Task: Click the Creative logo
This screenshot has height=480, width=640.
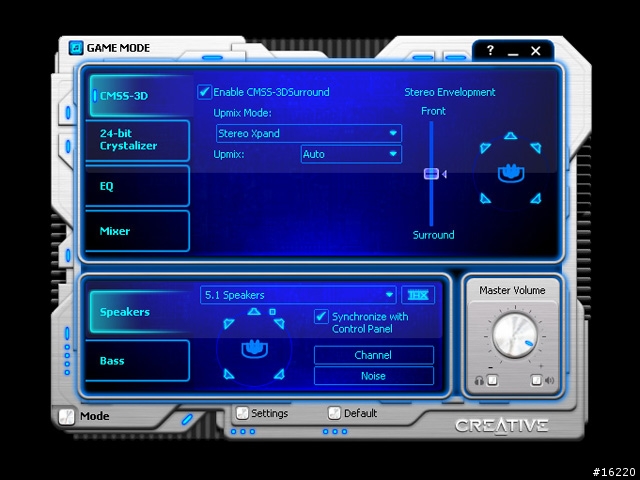Action: pyautogui.click(x=502, y=426)
